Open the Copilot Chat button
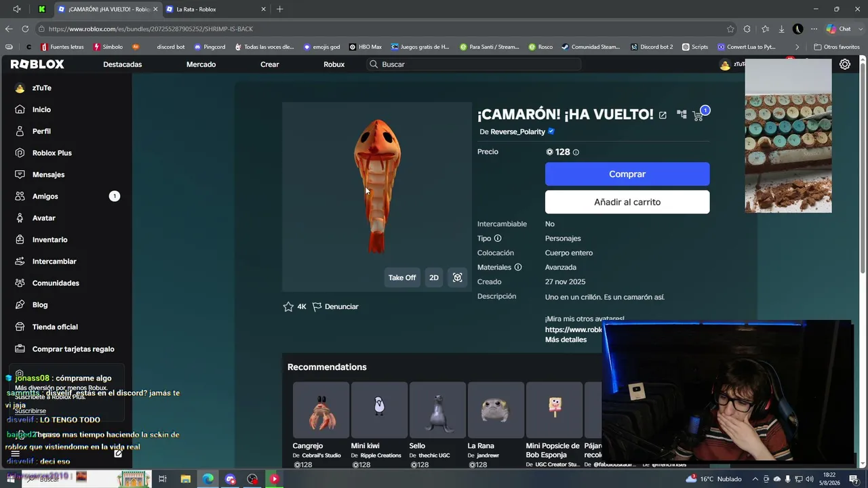This screenshot has height=488, width=868. pyautogui.click(x=839, y=29)
